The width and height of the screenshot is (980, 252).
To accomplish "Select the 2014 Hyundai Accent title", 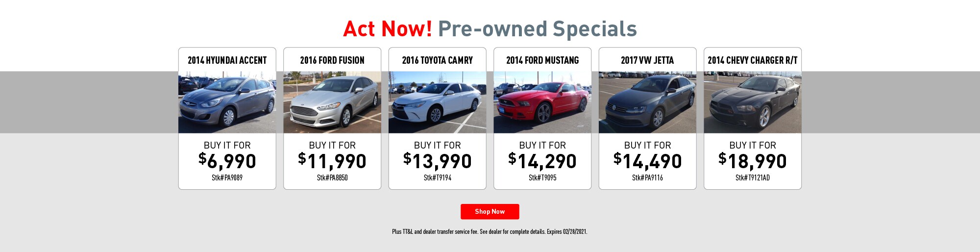I will point(227,60).
